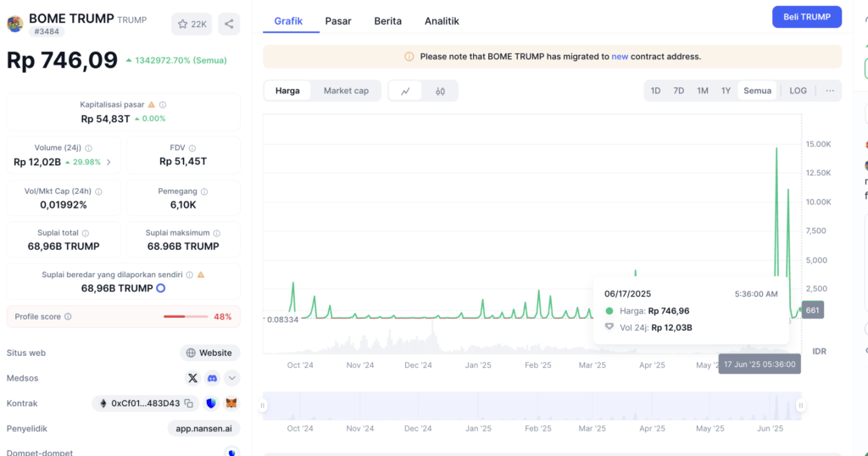Click the banner notice info icon
The width and height of the screenshot is (868, 456).
[x=409, y=57]
